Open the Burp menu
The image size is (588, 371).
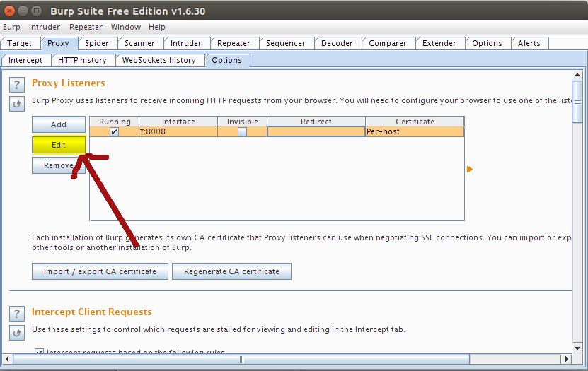11,27
